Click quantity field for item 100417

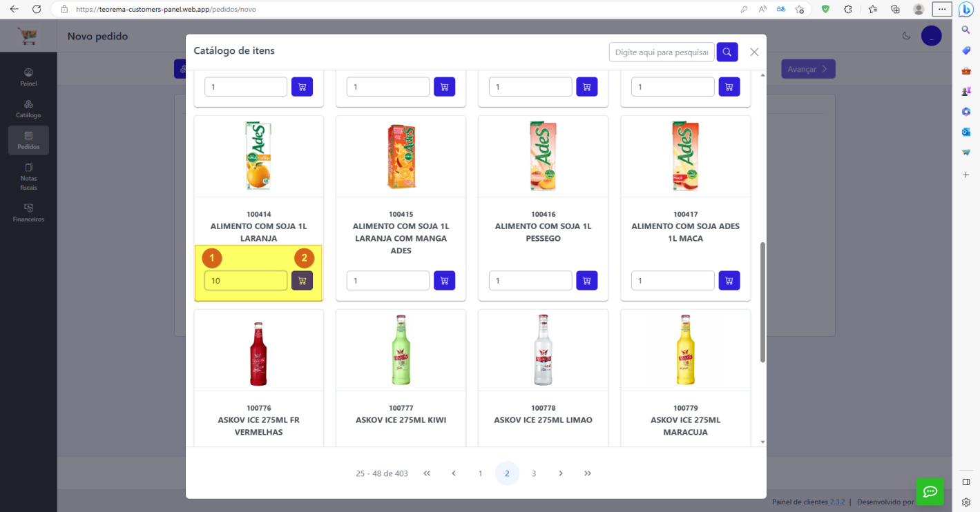tap(673, 281)
